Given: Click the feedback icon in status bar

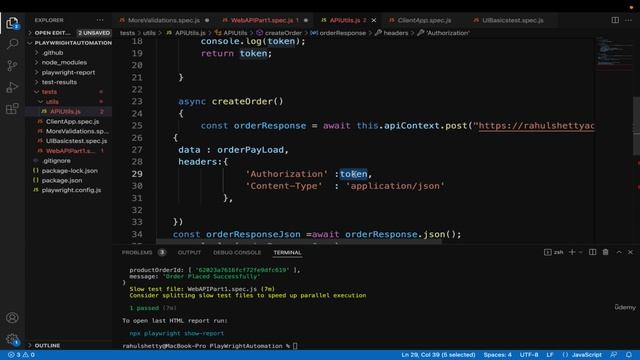Looking at the screenshot, I should (x=613, y=355).
